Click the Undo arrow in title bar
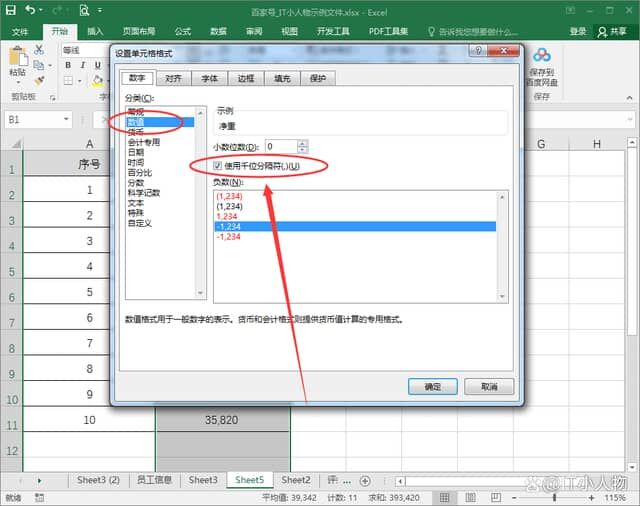The image size is (640, 506). 29,10
